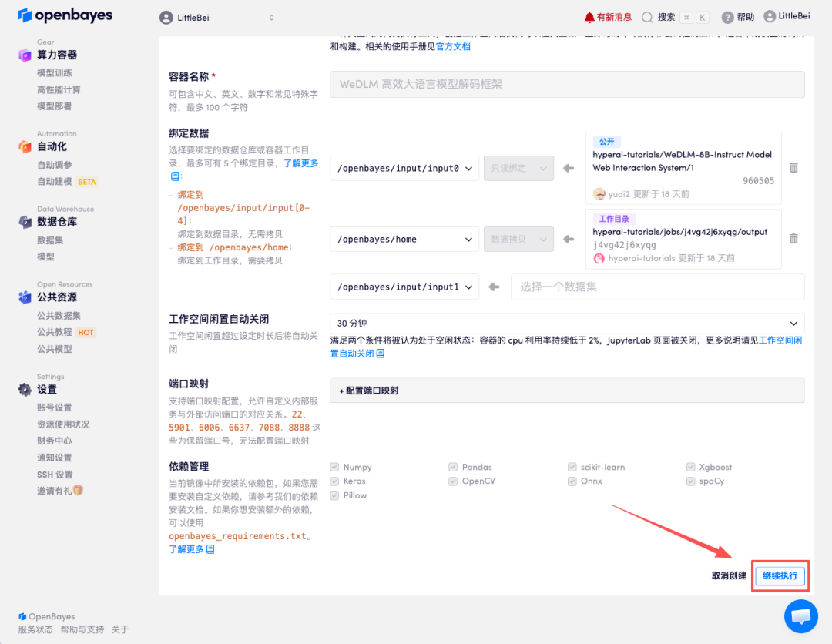Open the 帮助 question mark icon

click(727, 18)
